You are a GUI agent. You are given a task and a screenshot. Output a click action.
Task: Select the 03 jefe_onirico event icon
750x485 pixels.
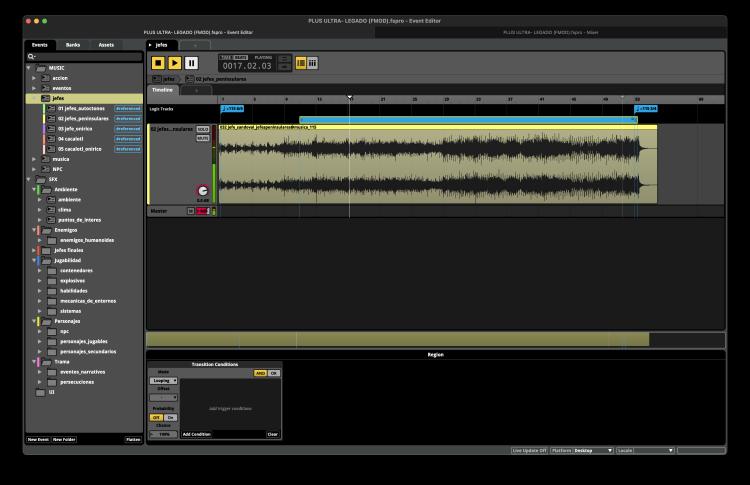[52, 128]
